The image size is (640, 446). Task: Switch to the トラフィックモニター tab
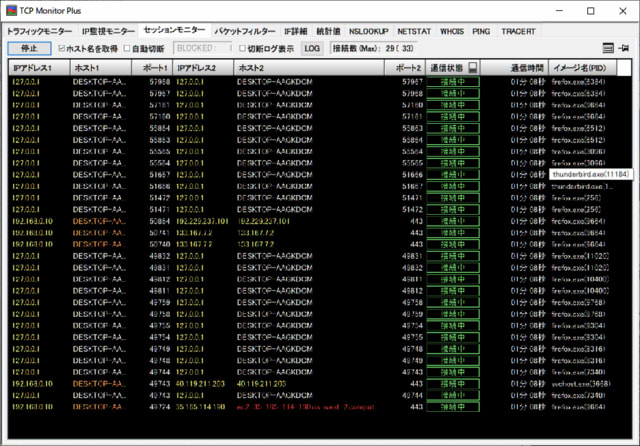(x=39, y=31)
